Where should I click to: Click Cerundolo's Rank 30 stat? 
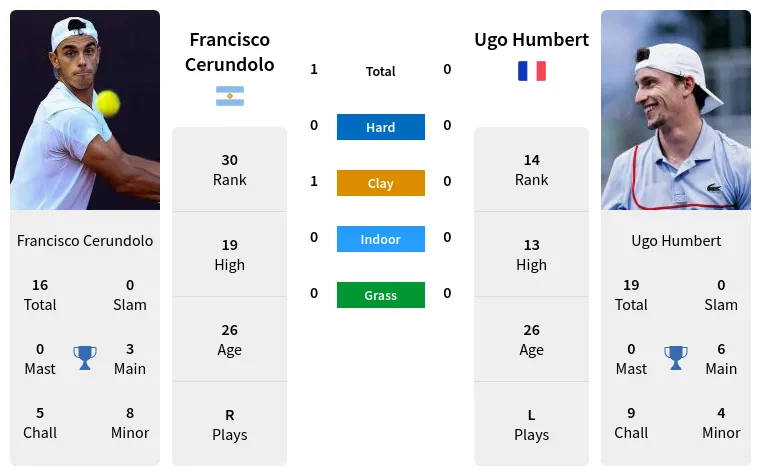[229, 170]
